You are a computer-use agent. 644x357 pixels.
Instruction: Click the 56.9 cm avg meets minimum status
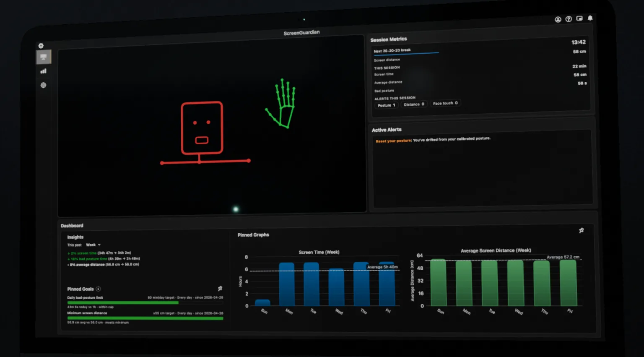[98, 323]
